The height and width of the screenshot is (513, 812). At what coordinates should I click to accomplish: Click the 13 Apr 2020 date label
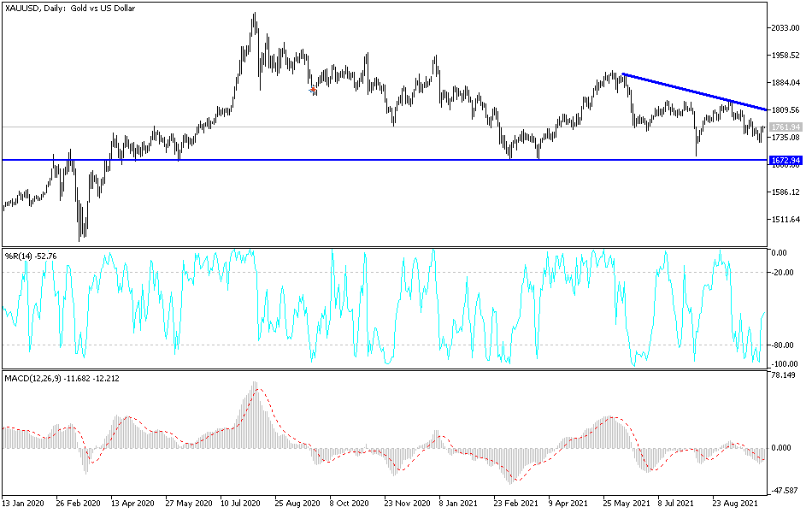point(132,504)
